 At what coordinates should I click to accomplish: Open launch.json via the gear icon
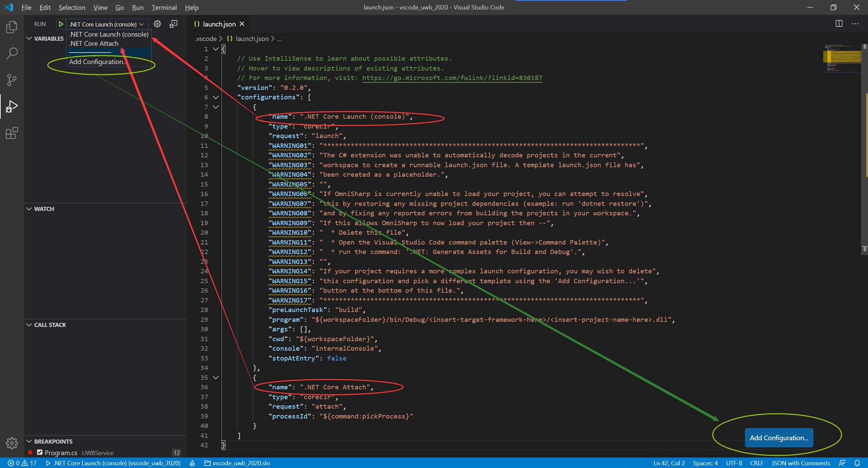(157, 24)
